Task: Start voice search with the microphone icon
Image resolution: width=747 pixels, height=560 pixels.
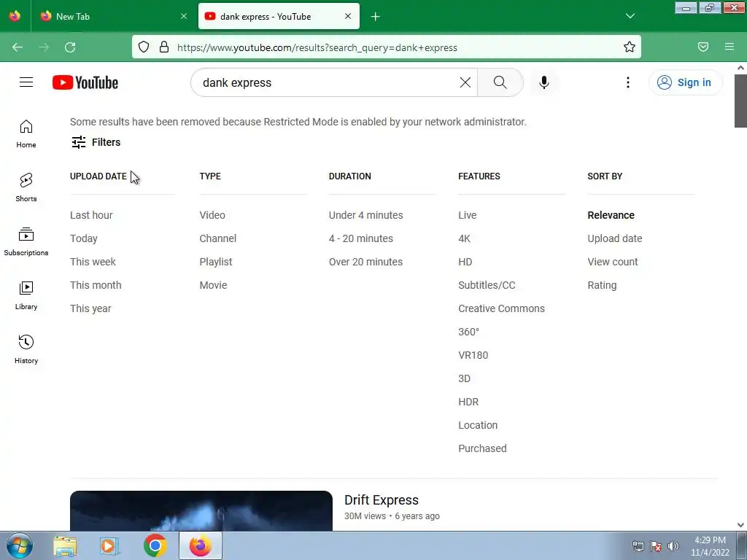Action: tap(544, 82)
